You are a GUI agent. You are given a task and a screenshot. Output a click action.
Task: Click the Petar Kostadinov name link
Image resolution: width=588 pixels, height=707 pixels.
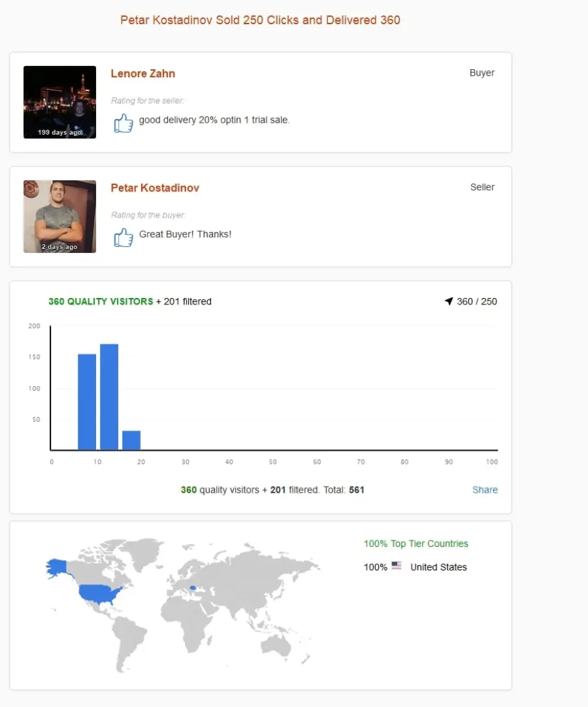point(155,188)
